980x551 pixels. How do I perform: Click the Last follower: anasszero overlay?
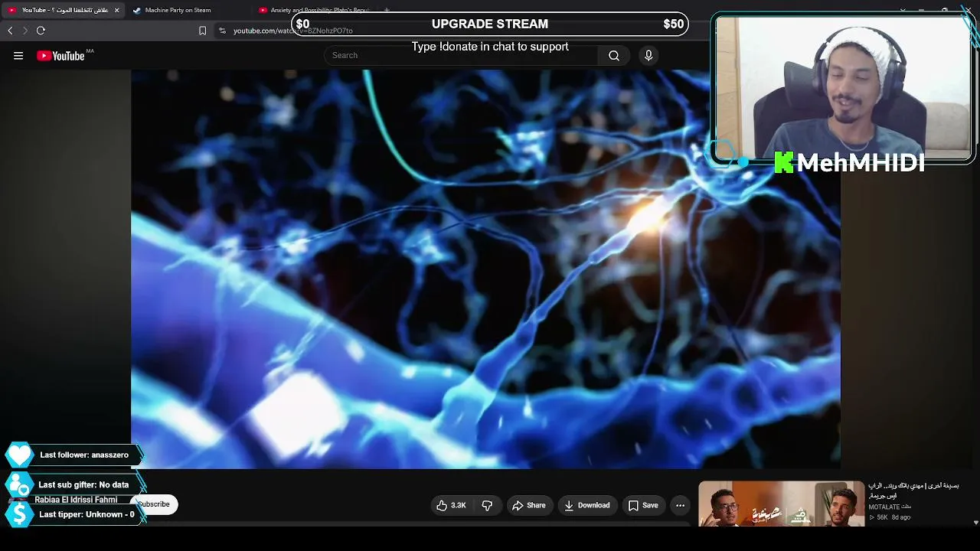click(x=73, y=455)
